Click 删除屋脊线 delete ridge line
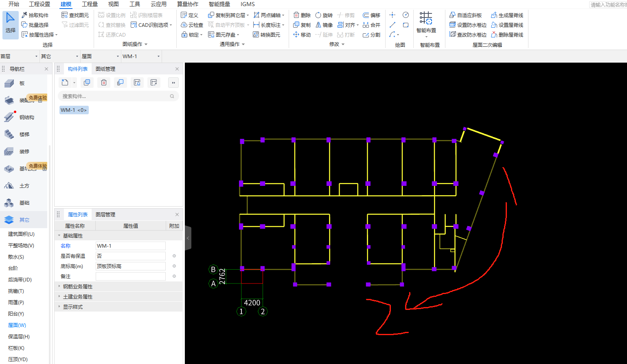This screenshot has height=364, width=627. 507,35
